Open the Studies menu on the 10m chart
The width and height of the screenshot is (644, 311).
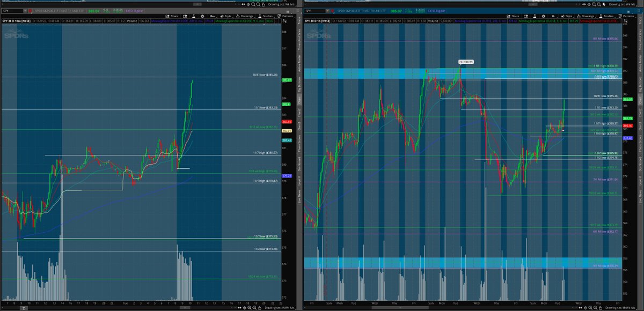pos(266,16)
